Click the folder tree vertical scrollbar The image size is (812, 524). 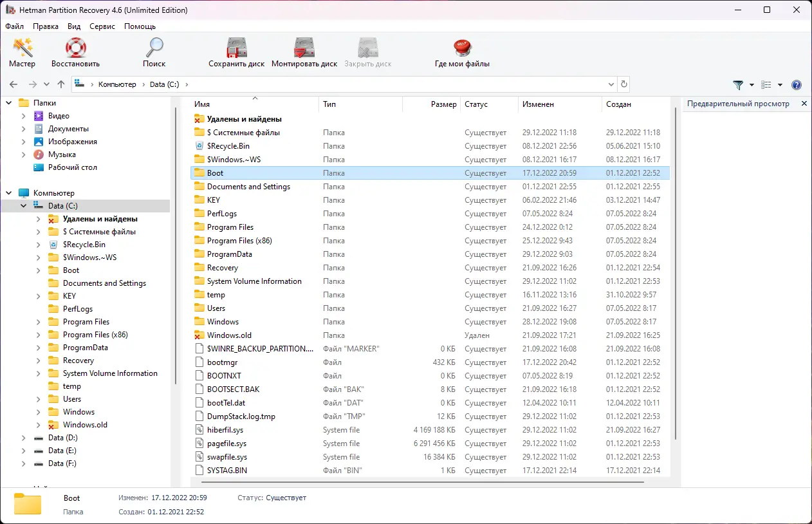click(174, 247)
